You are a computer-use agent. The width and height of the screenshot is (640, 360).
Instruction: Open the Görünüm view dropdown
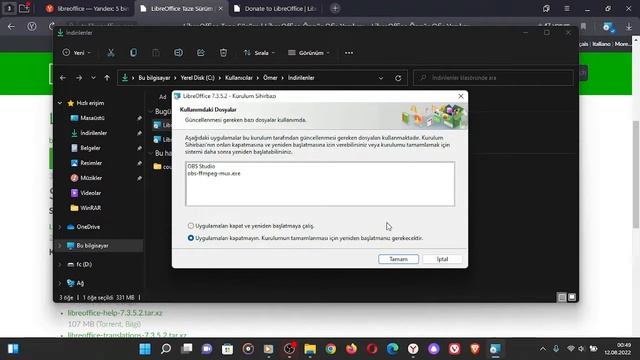[x=309, y=53]
